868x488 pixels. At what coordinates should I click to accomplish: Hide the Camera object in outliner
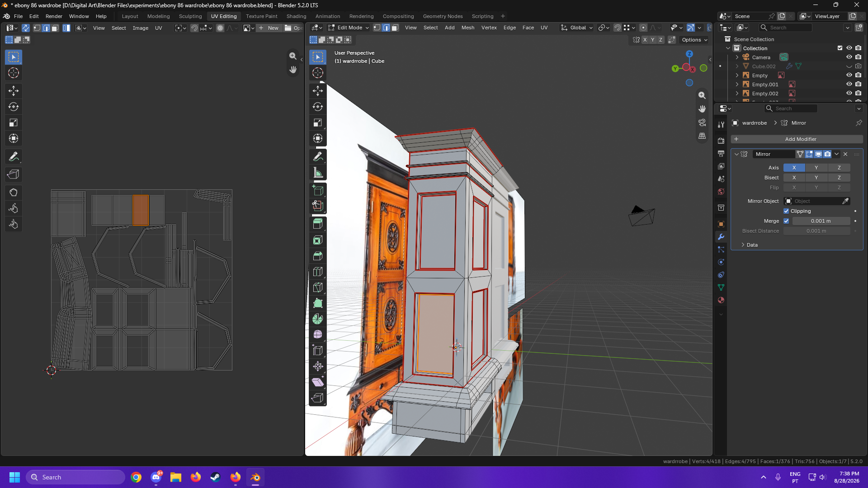pyautogui.click(x=849, y=57)
